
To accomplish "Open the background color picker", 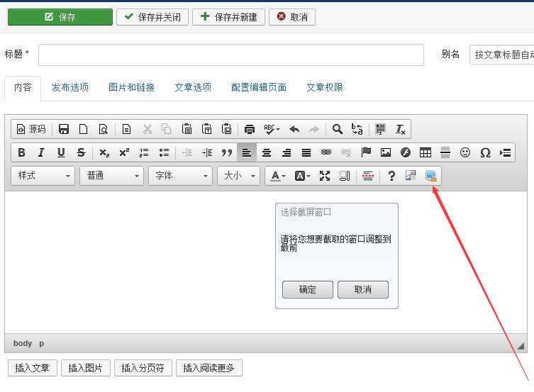I will click(x=302, y=176).
